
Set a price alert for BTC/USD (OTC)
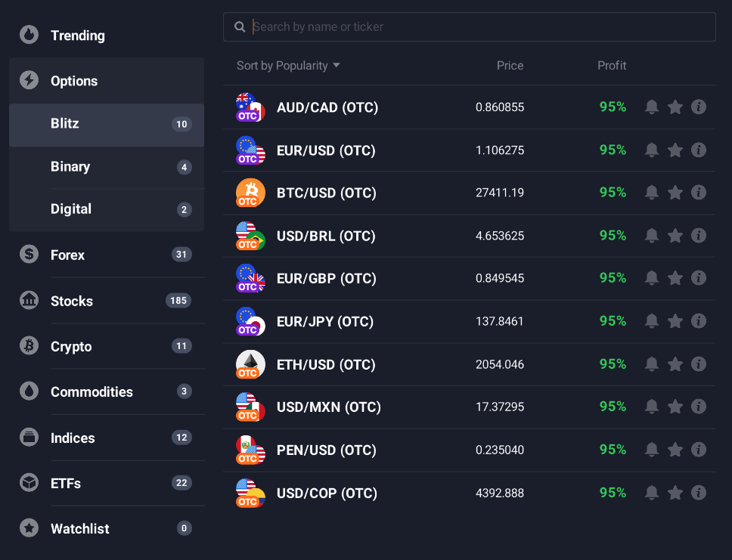pyautogui.click(x=651, y=192)
